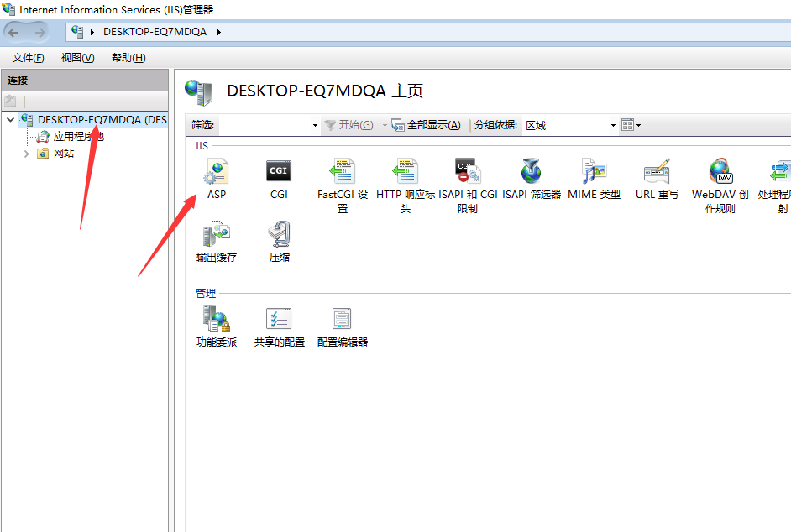The width and height of the screenshot is (791, 532).
Task: Collapse the DESKTOP-EQ7MDQA server node
Action: (10, 120)
